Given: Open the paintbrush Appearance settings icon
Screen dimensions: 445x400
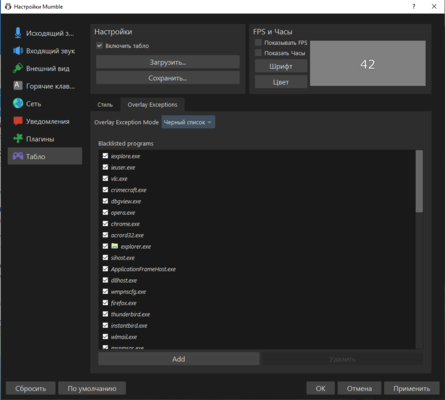Looking at the screenshot, I should (18, 68).
